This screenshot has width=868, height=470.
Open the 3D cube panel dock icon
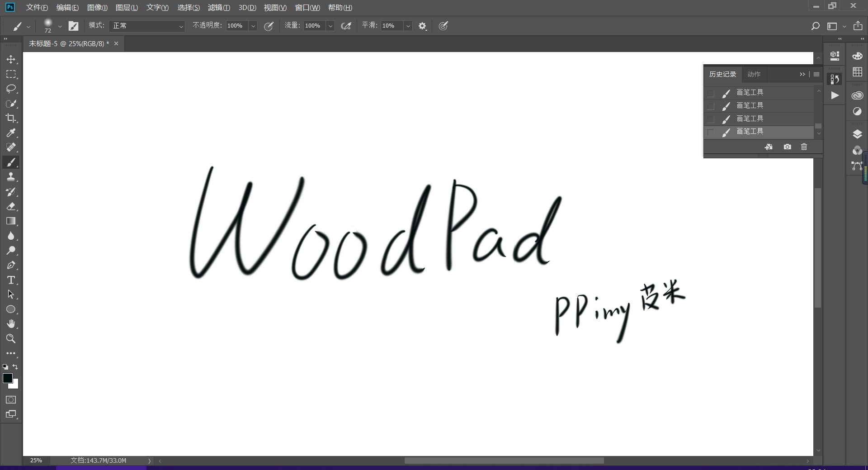[835, 56]
